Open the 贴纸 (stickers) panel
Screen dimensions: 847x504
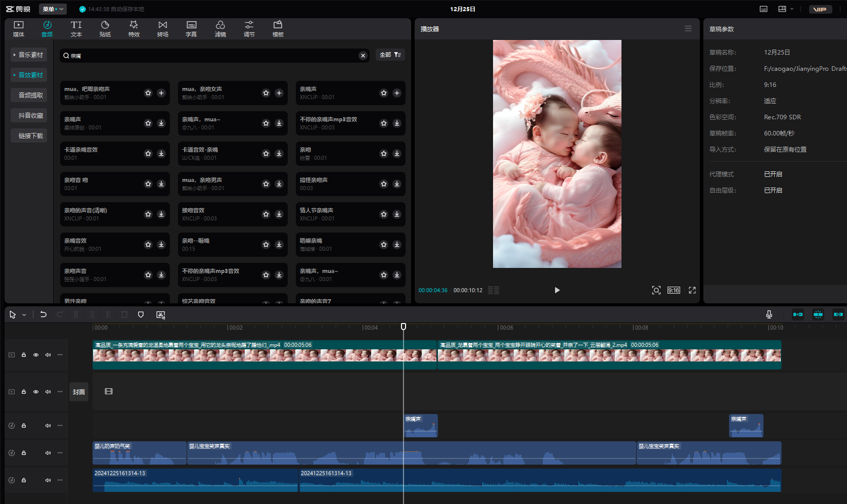point(105,29)
